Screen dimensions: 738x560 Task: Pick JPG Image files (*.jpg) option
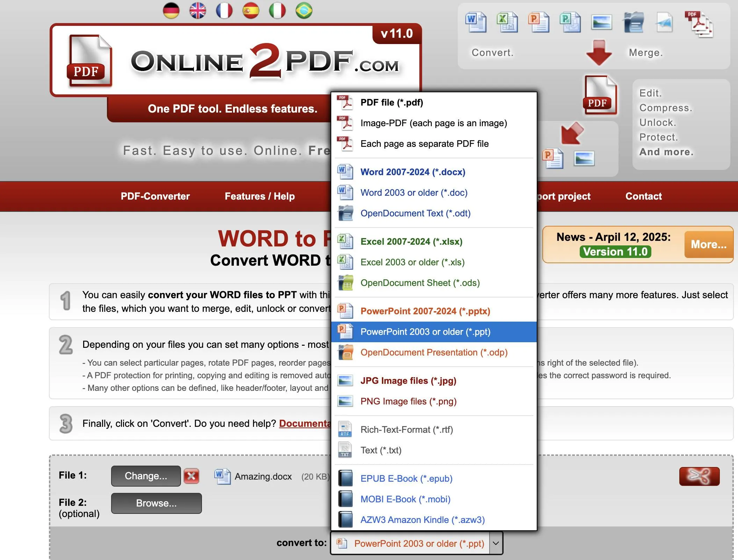408,381
